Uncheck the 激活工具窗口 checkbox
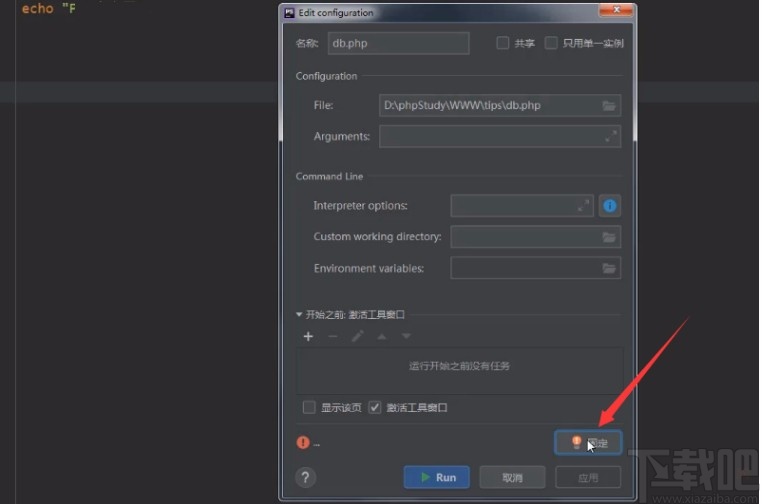Screen dimensions: 762x504 pyautogui.click(x=374, y=407)
